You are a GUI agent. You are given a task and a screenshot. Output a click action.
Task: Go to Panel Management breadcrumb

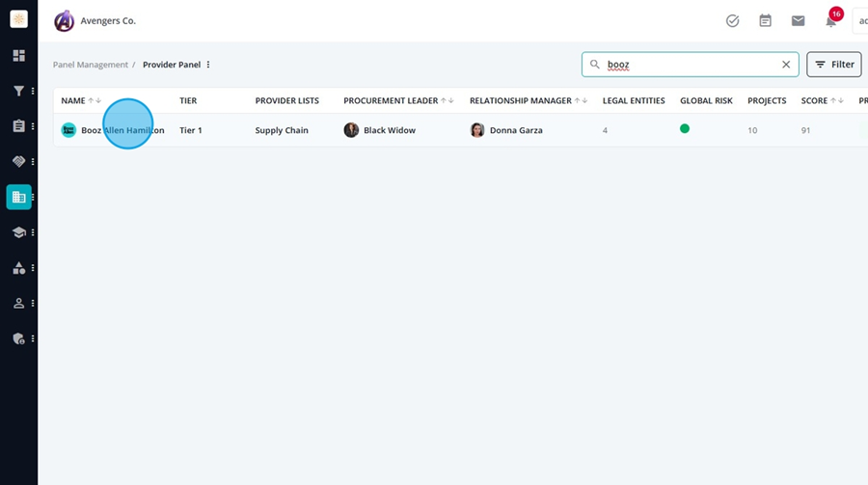[91, 65]
